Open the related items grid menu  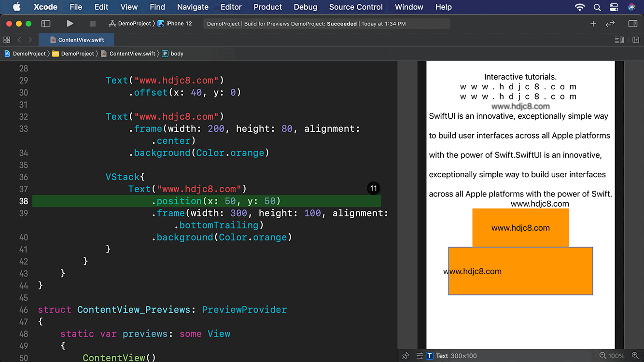7,40
